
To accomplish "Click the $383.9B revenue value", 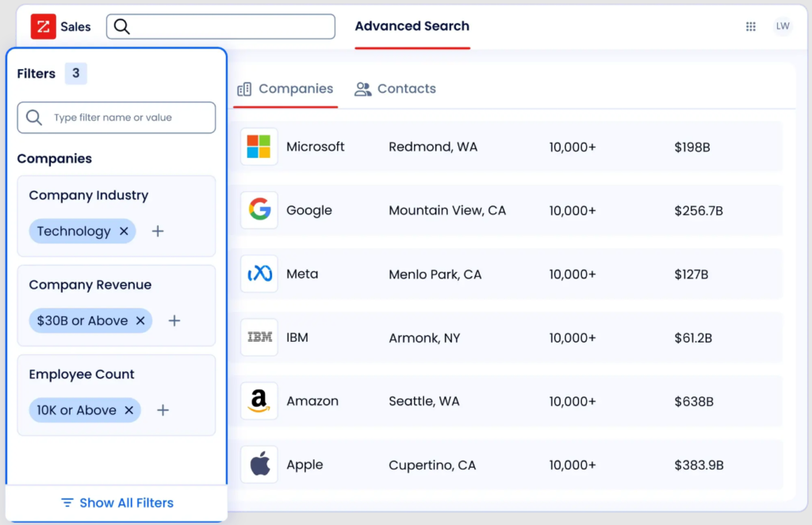I will tap(699, 465).
